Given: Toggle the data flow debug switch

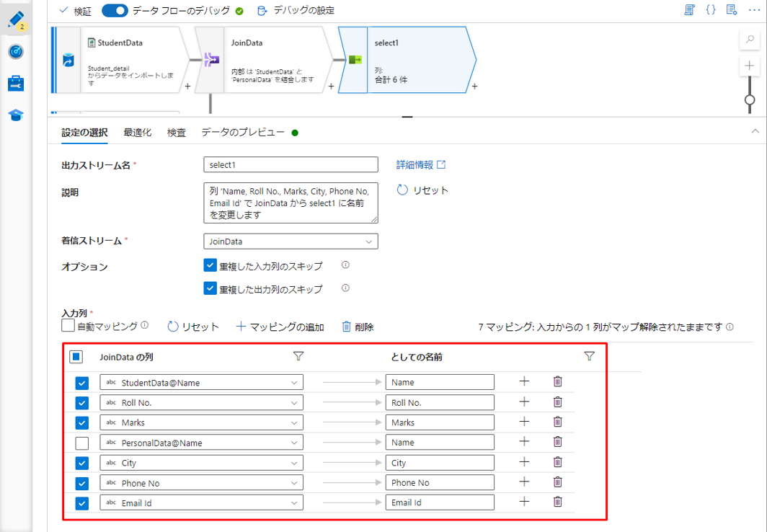Looking at the screenshot, I should coord(115,11).
